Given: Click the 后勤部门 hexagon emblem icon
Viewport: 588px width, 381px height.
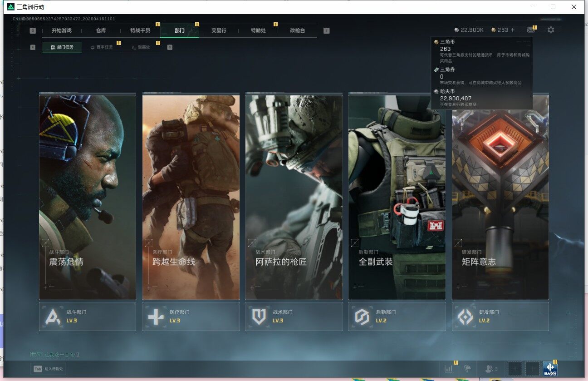Looking at the screenshot, I should coord(362,317).
